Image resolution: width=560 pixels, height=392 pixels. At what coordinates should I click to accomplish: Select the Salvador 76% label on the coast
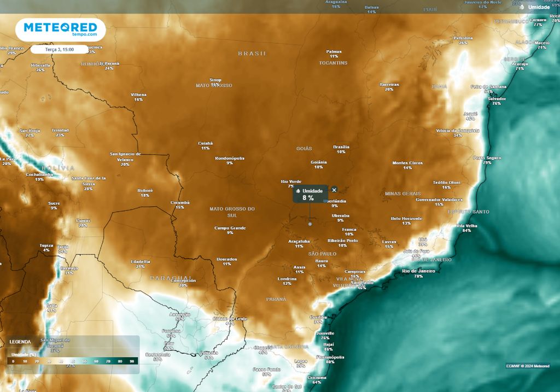(x=496, y=101)
